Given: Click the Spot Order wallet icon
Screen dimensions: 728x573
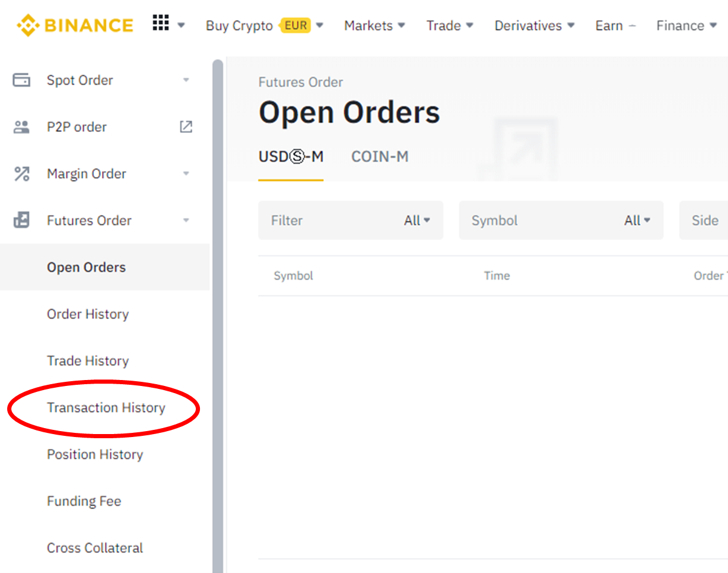Looking at the screenshot, I should click(x=21, y=80).
